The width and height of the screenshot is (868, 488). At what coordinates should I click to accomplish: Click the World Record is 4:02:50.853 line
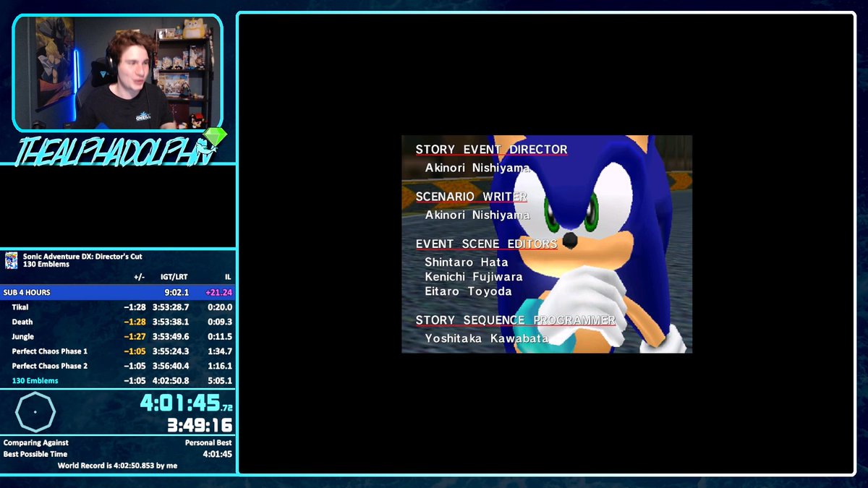pos(118,466)
